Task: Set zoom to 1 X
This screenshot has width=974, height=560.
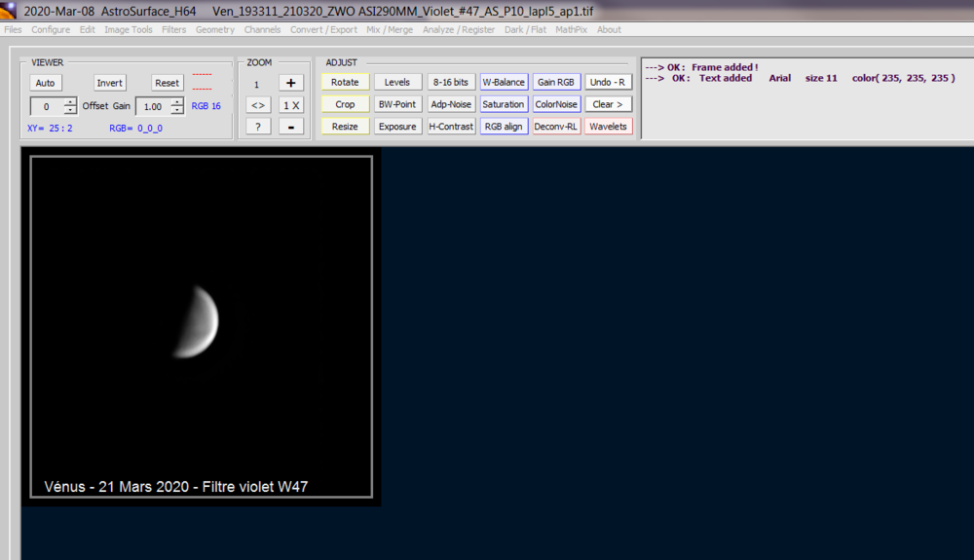Action: 290,105
